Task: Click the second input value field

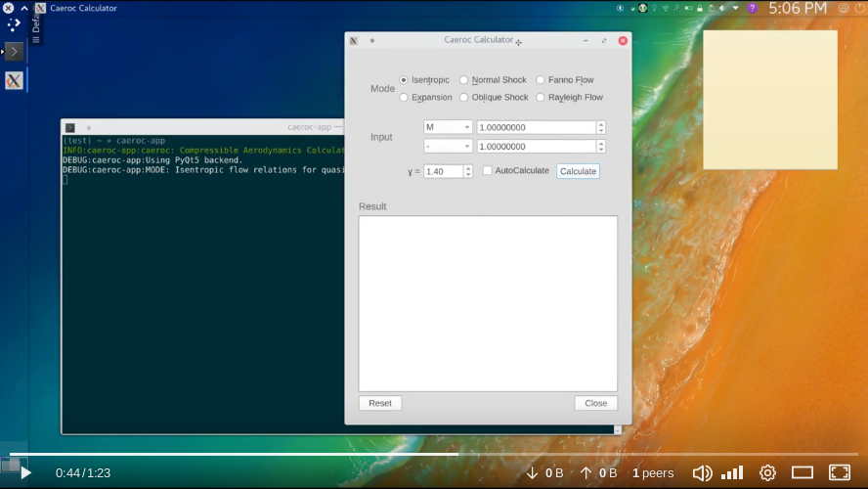Action: coord(537,146)
